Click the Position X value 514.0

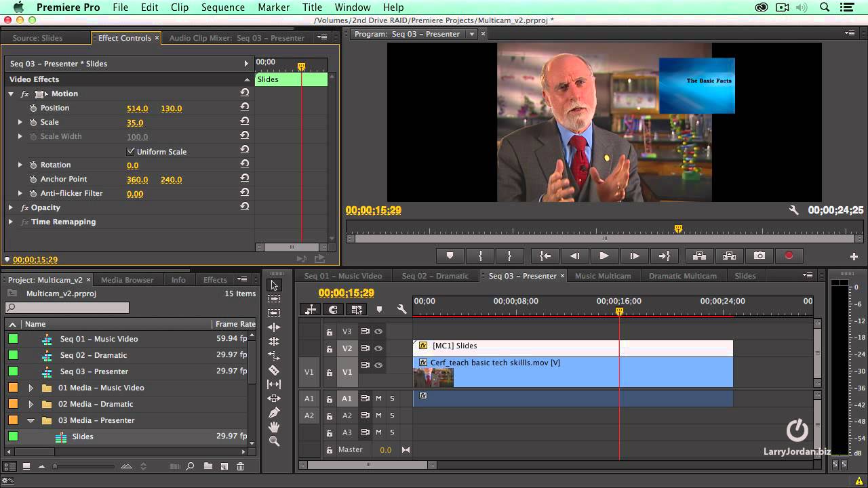(x=137, y=108)
